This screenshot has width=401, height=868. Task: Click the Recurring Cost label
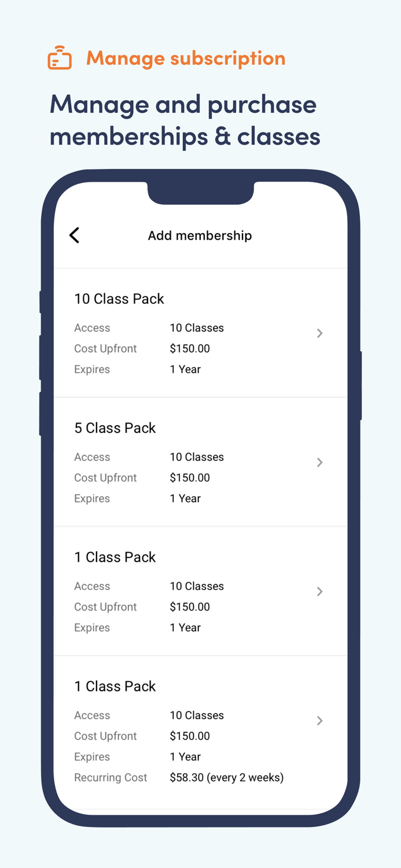(111, 778)
